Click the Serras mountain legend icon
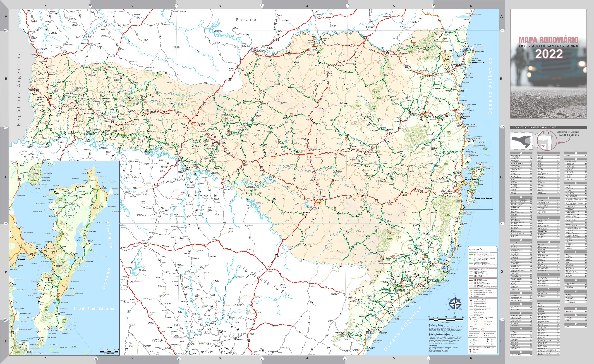 coord(470,351)
